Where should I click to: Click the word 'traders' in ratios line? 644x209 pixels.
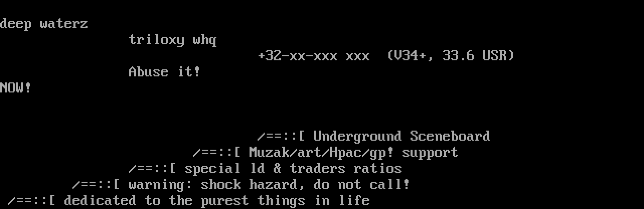pos(317,168)
